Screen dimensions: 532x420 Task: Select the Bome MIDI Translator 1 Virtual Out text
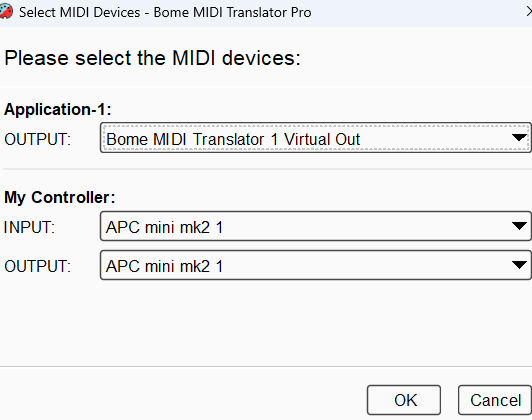[233, 139]
